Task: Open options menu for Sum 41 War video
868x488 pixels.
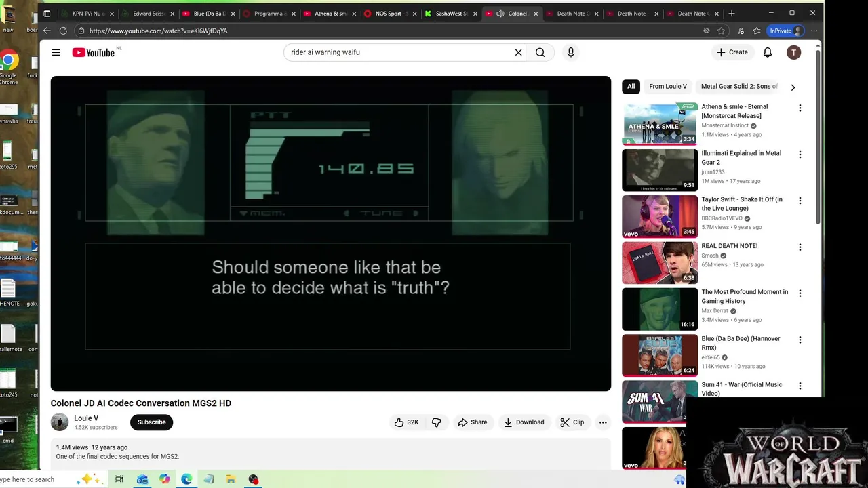Action: 800,386
